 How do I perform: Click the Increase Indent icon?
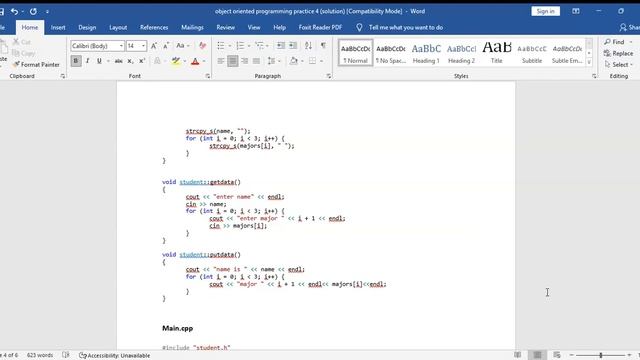(293, 46)
